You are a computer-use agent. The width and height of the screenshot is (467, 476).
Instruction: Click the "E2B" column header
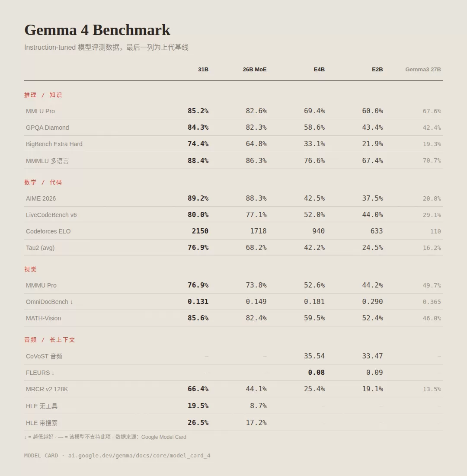tap(377, 70)
